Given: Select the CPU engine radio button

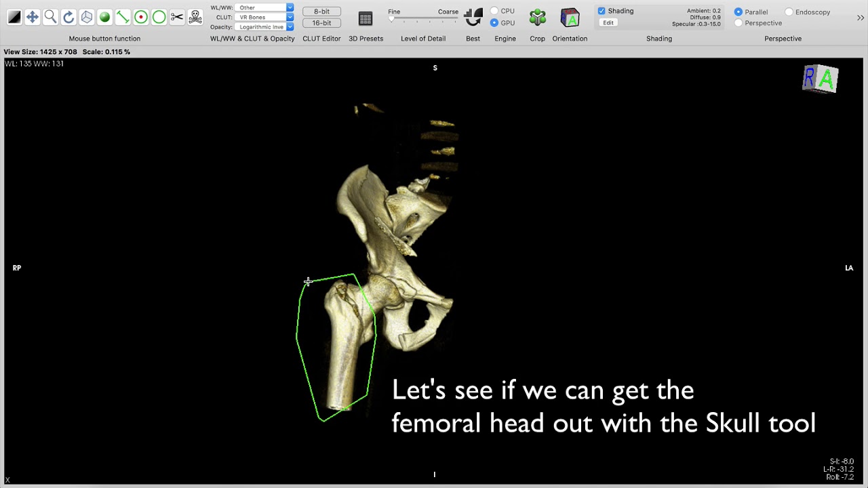Looking at the screenshot, I should [494, 11].
